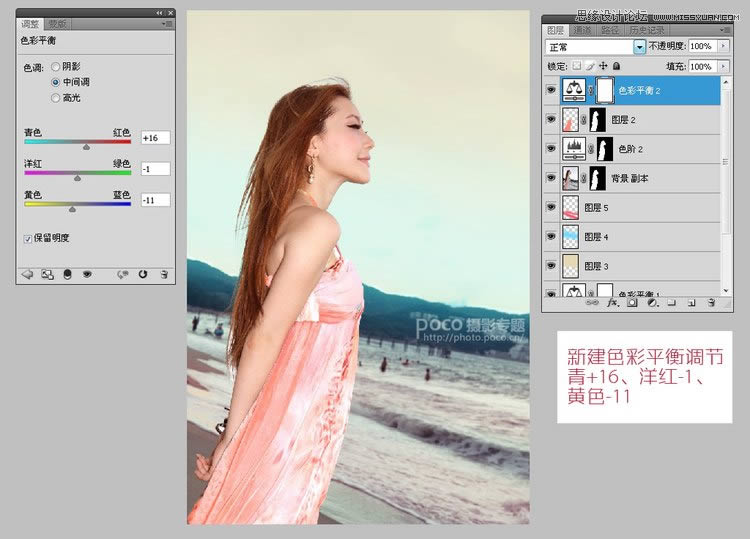The image size is (750, 539).
Task: Click the return to adjustment list arrow icon
Action: pos(27,274)
